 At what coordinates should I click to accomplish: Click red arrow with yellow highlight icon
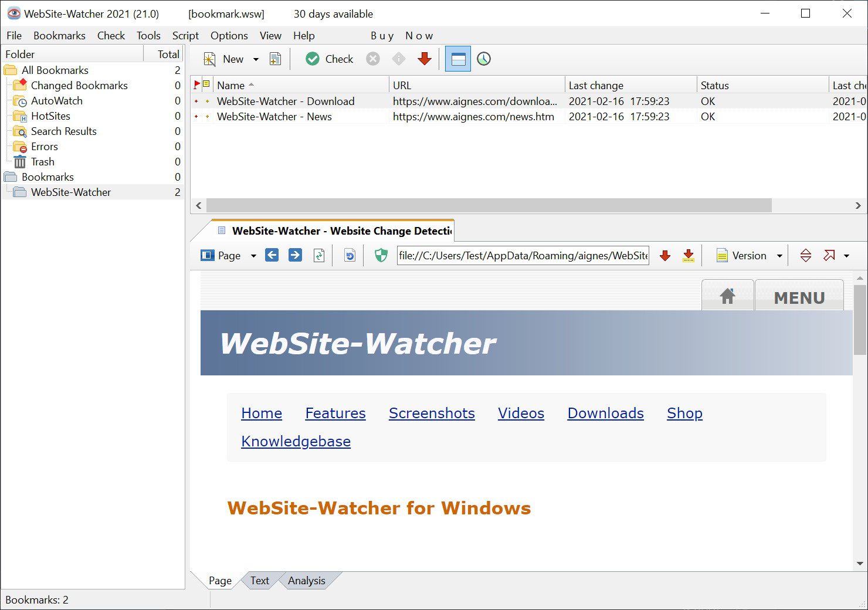689,255
